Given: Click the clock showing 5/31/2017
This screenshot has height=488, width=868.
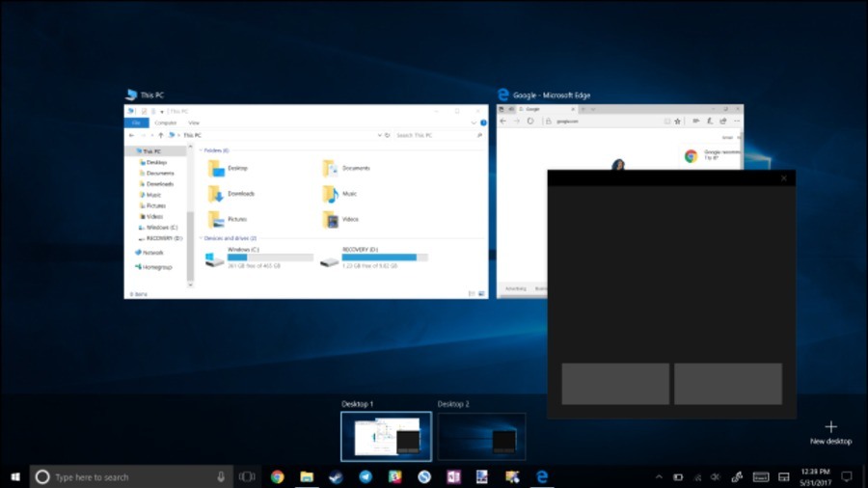Looking at the screenshot, I should pyautogui.click(x=815, y=477).
